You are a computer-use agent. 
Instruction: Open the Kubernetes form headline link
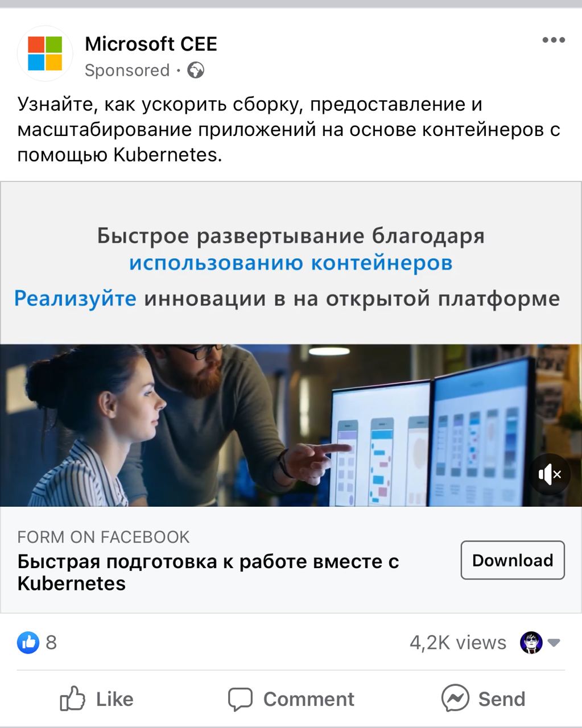208,572
